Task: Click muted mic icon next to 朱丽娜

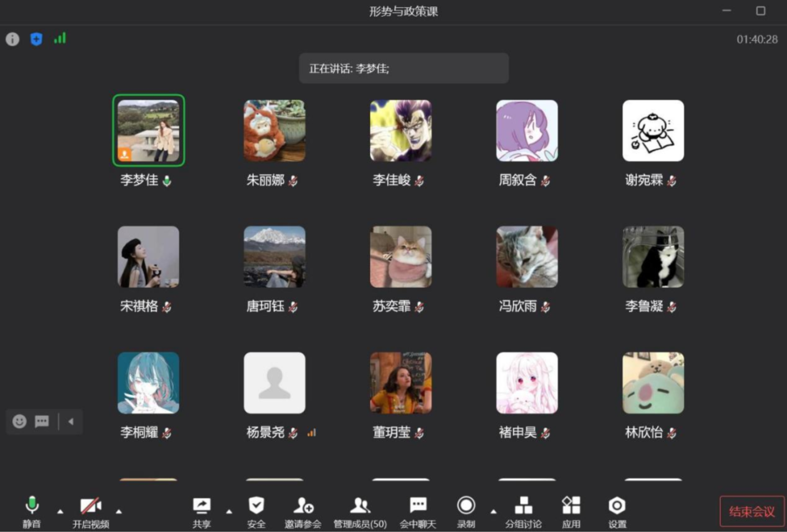Action: click(293, 181)
